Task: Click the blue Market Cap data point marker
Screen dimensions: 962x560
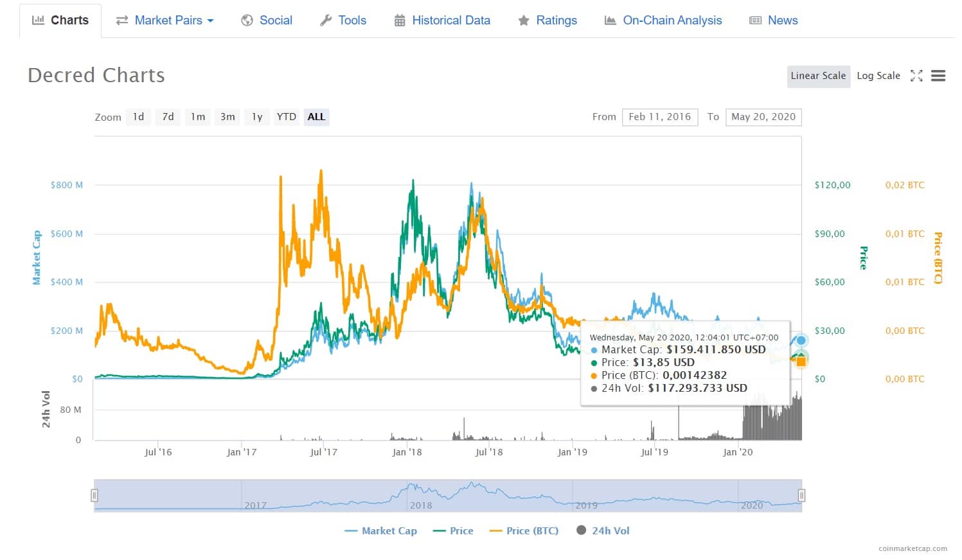Action: 801,340
